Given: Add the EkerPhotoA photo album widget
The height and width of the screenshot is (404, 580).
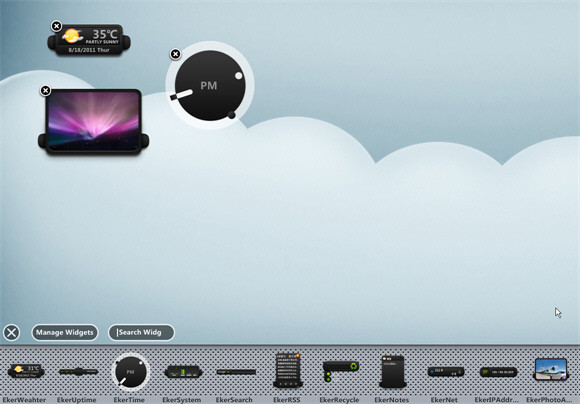Looking at the screenshot, I should click(x=550, y=370).
